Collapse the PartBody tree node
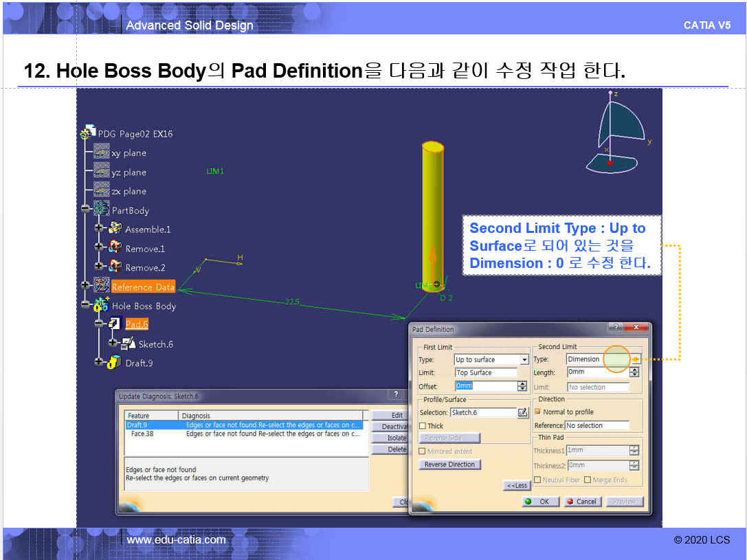This screenshot has width=747, height=560. tap(85, 209)
